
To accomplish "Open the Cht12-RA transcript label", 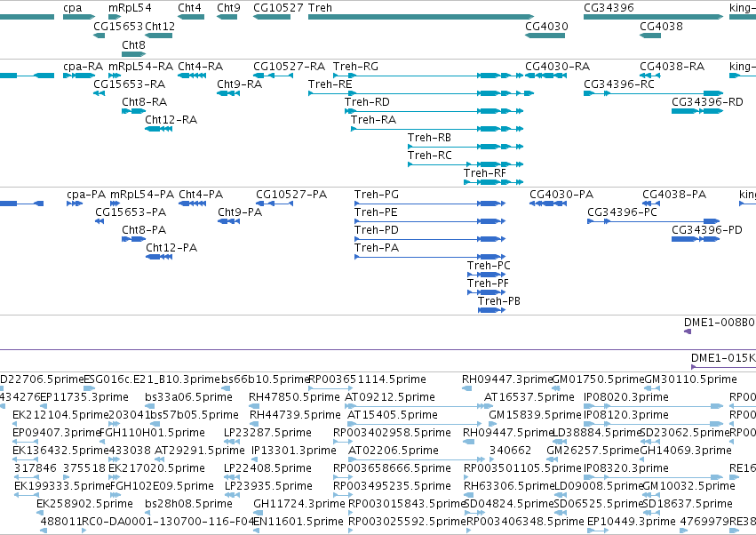I will coord(171,120).
